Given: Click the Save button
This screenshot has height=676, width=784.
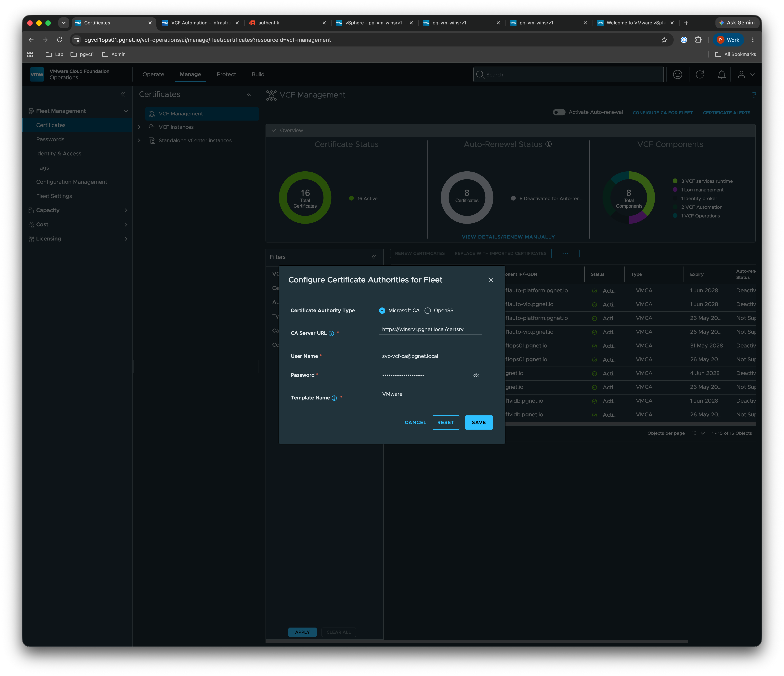Looking at the screenshot, I should (x=479, y=422).
